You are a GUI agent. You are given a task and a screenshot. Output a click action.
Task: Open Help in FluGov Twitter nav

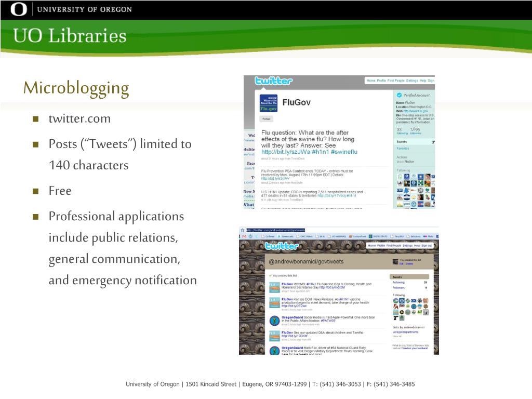coord(423,81)
